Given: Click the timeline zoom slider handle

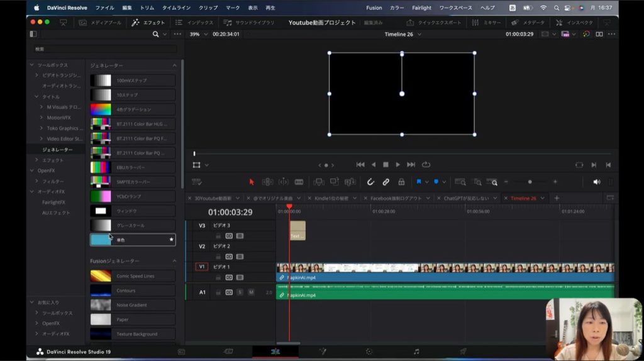Looking at the screenshot, I should pos(530,182).
